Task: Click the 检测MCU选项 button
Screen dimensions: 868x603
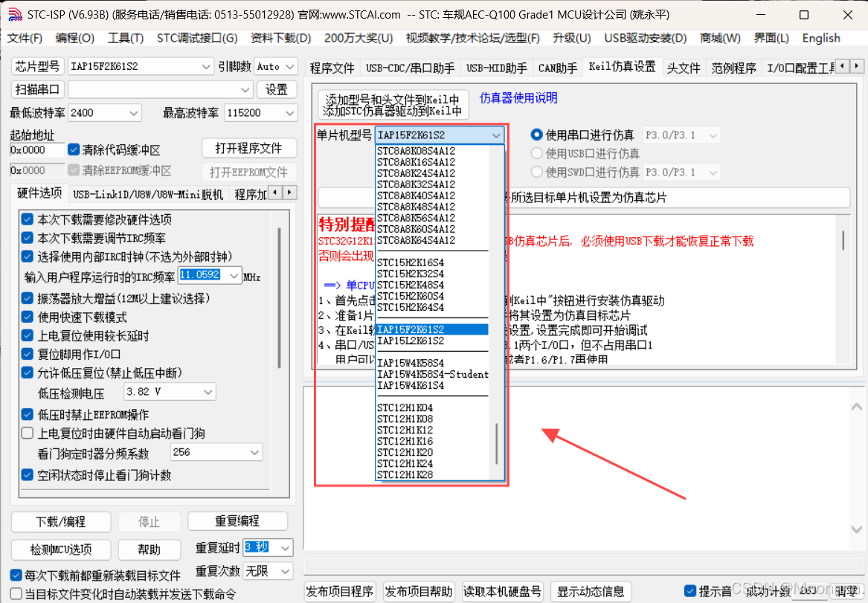Action: [60, 549]
